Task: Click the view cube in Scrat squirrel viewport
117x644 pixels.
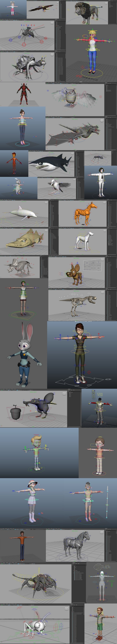Action: pyautogui.click(x=64, y=393)
